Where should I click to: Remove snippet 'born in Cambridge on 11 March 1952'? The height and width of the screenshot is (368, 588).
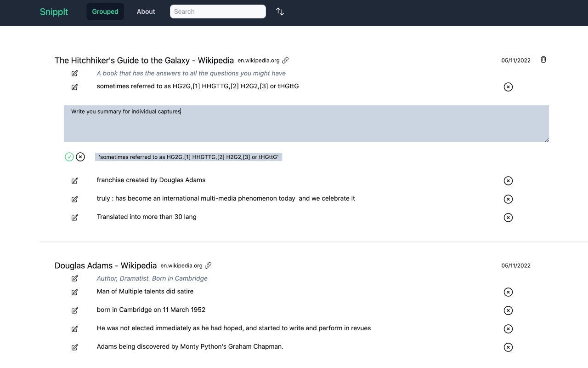(508, 310)
